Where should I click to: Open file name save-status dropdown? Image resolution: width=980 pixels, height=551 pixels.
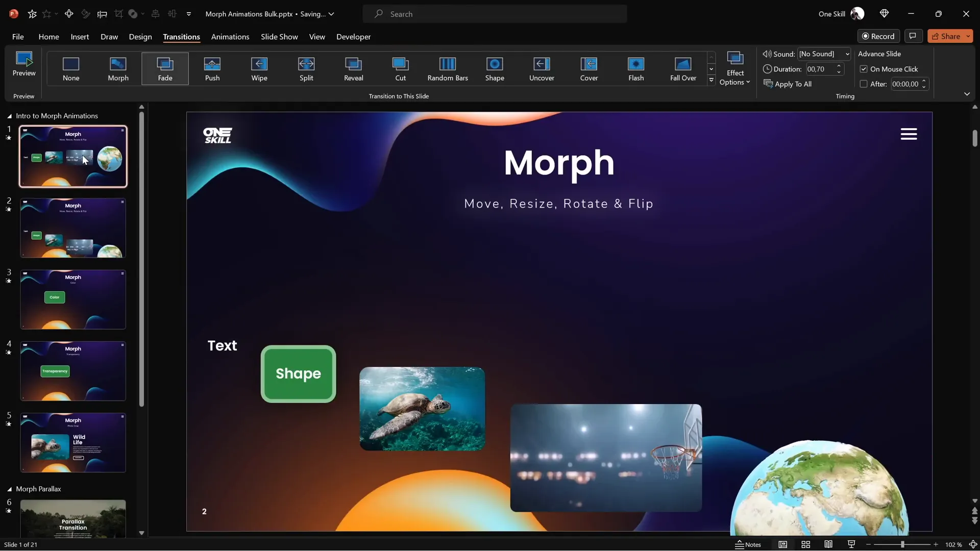[x=331, y=14]
